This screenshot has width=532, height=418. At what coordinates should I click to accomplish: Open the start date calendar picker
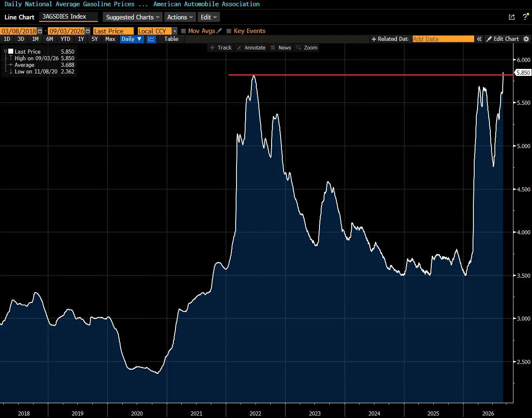pos(40,31)
